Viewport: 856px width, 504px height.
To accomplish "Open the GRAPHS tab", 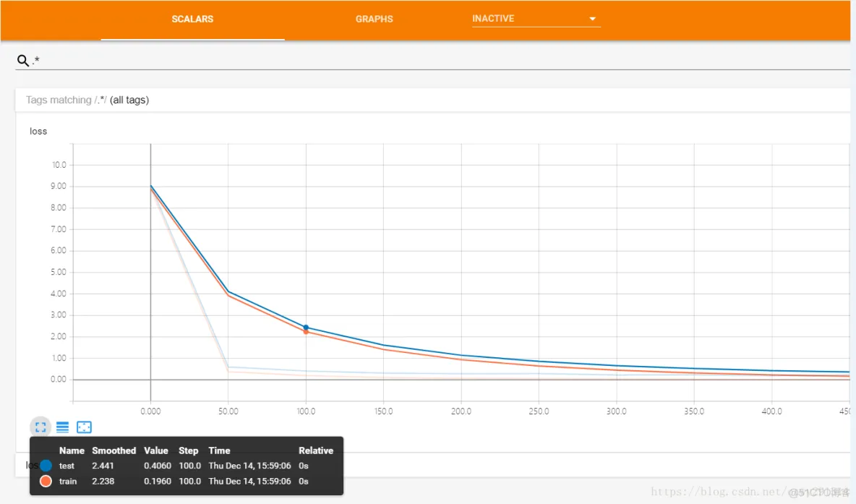I will 374,19.
